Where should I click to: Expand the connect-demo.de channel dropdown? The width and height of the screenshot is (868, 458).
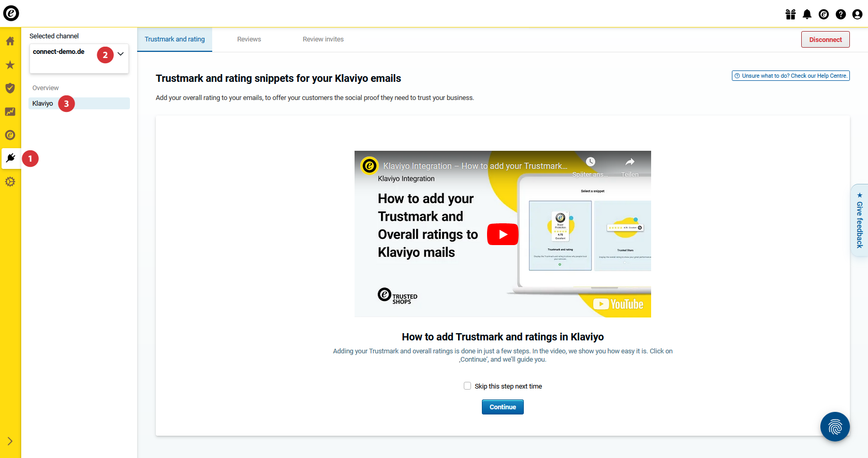tap(79, 59)
